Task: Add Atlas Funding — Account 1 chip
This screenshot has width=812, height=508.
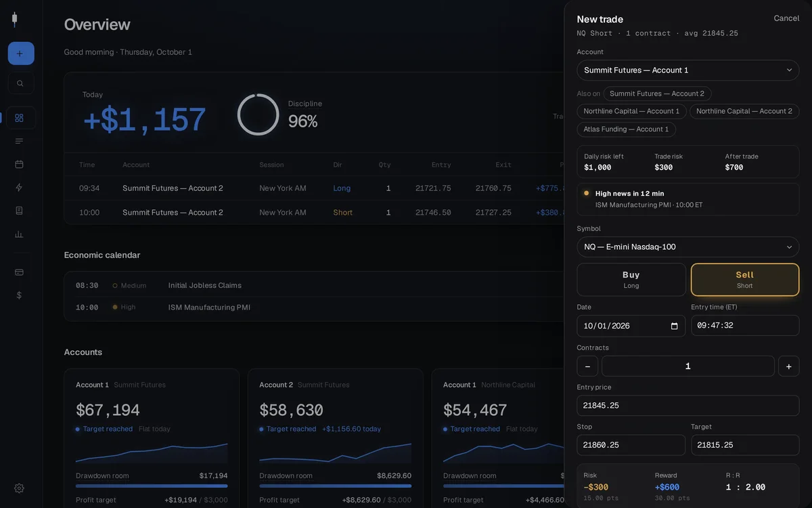Action: [x=626, y=129]
